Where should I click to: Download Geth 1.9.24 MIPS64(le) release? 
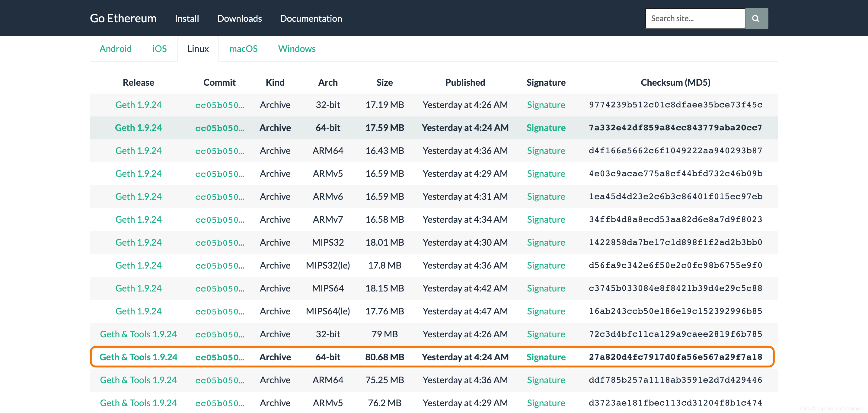pyautogui.click(x=139, y=311)
